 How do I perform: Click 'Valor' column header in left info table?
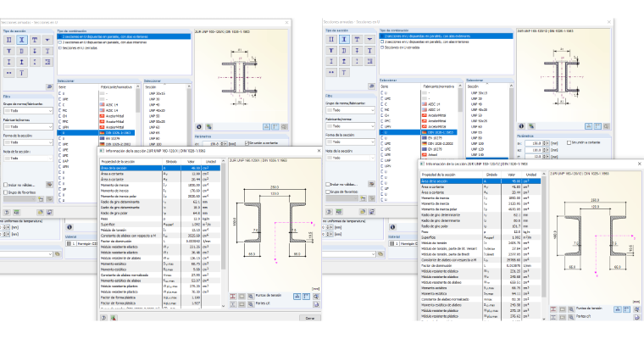[x=191, y=162]
